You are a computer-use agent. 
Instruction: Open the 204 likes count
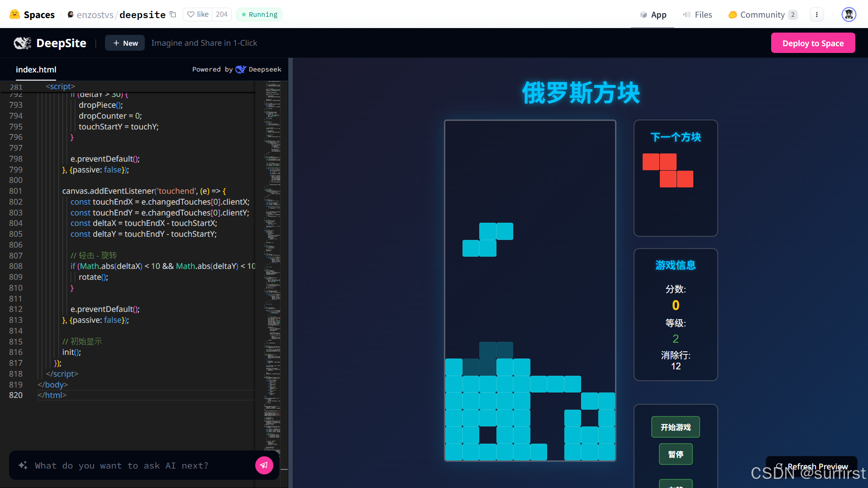click(x=222, y=14)
